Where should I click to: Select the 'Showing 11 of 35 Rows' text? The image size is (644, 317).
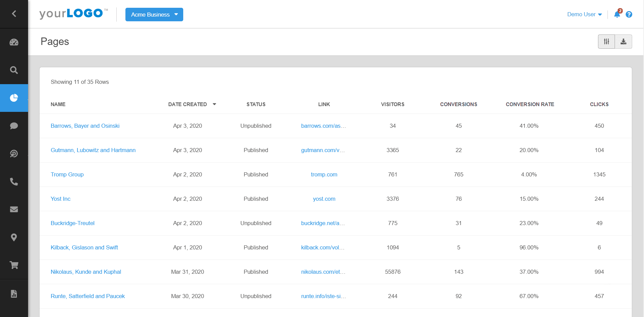(80, 82)
